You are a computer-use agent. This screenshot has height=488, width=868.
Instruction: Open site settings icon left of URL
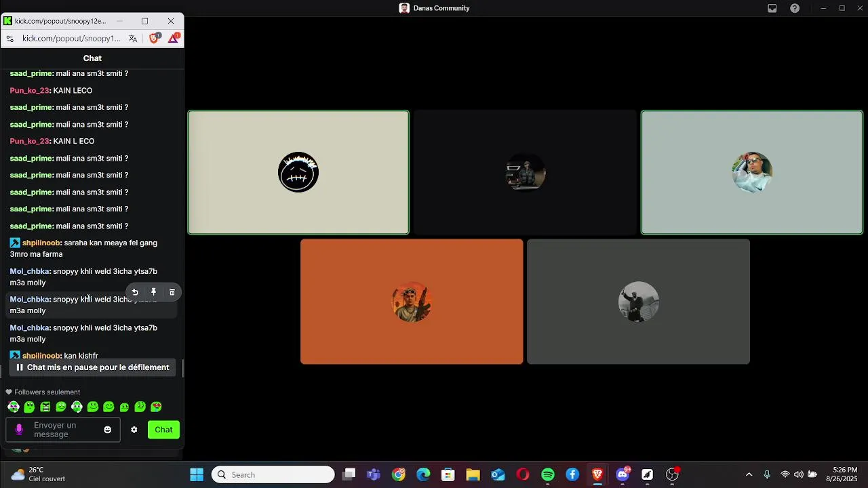(9, 39)
